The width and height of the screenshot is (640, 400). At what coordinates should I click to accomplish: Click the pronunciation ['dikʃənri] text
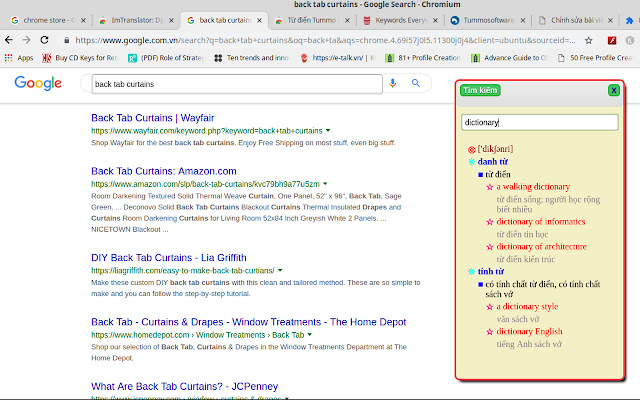pyautogui.click(x=495, y=149)
